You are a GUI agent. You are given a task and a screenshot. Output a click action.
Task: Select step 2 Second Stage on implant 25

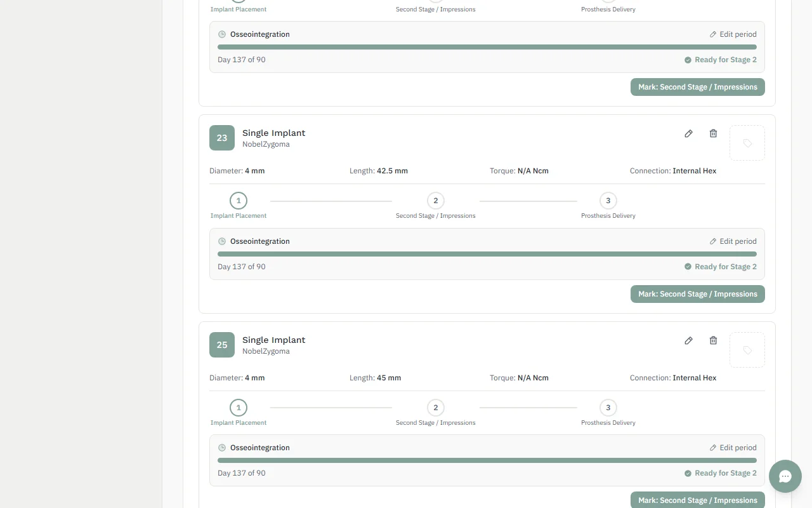tap(436, 408)
